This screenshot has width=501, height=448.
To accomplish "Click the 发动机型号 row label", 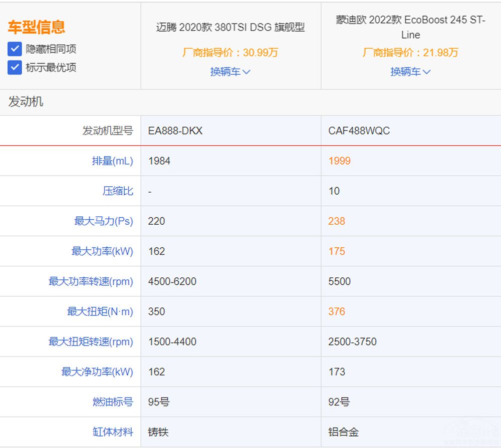I will click(108, 131).
